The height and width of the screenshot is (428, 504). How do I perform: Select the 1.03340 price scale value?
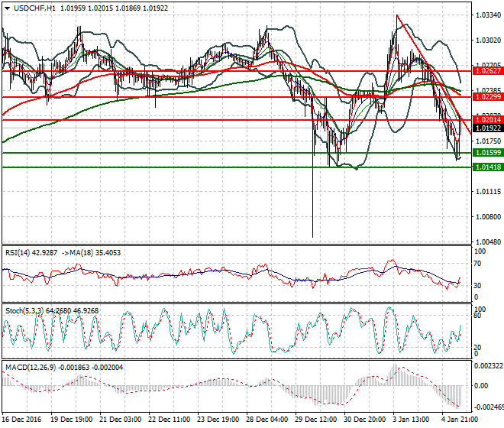point(488,15)
